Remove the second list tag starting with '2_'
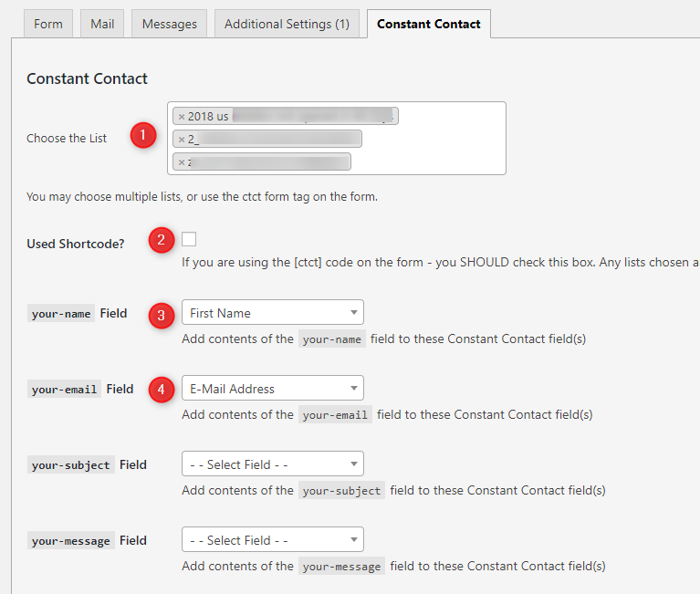 coord(182,140)
